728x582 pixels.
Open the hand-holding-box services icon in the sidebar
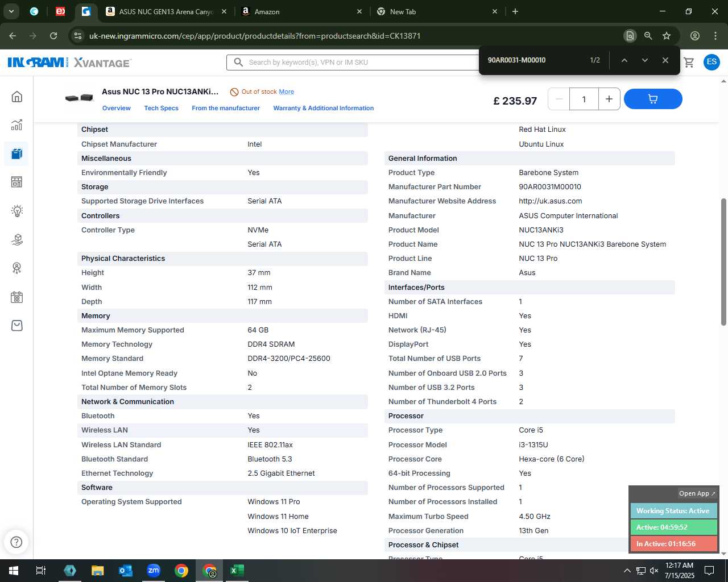pyautogui.click(x=17, y=240)
